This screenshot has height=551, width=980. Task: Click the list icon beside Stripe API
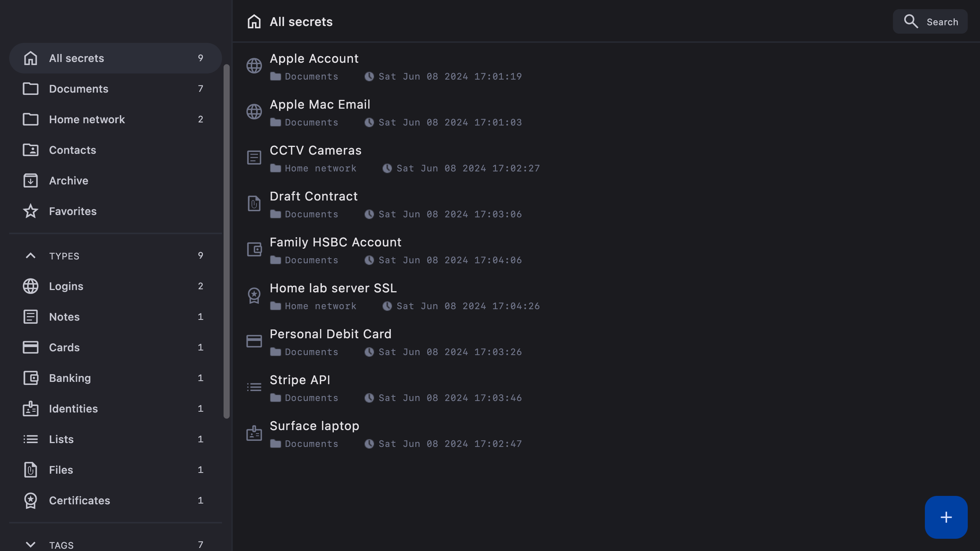tap(254, 387)
